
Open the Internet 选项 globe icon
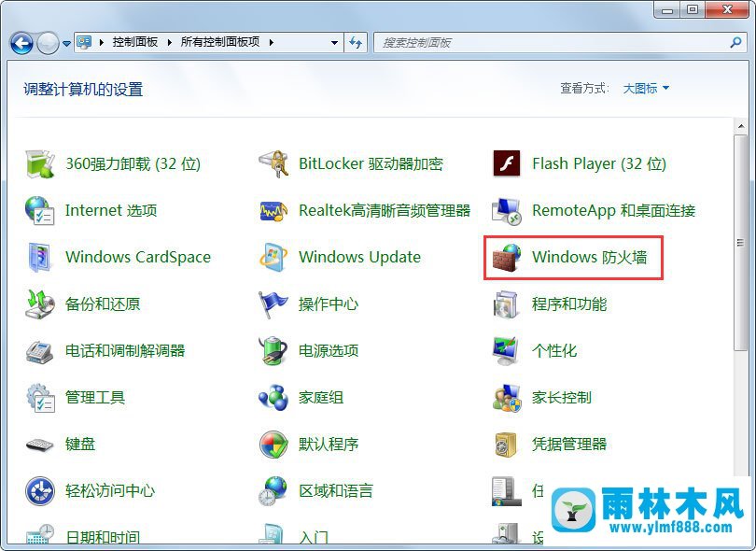pos(40,211)
